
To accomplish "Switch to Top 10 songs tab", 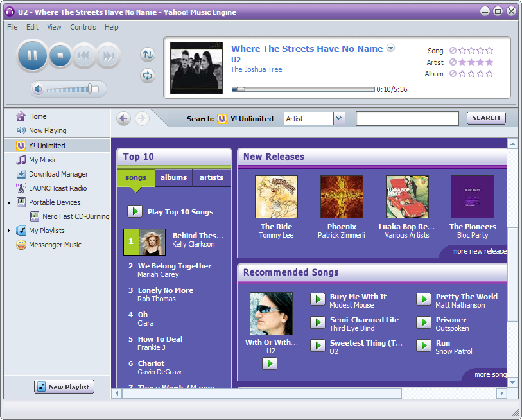I will tap(136, 177).
